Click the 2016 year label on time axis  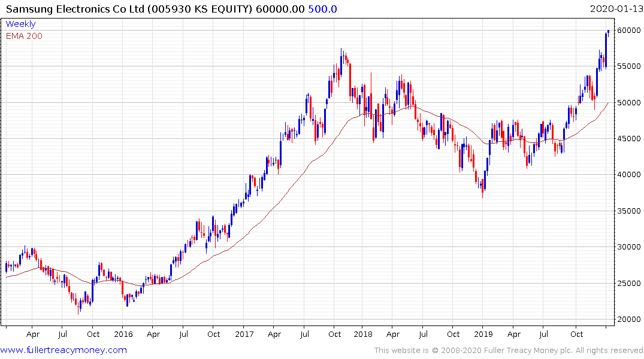pos(123,334)
